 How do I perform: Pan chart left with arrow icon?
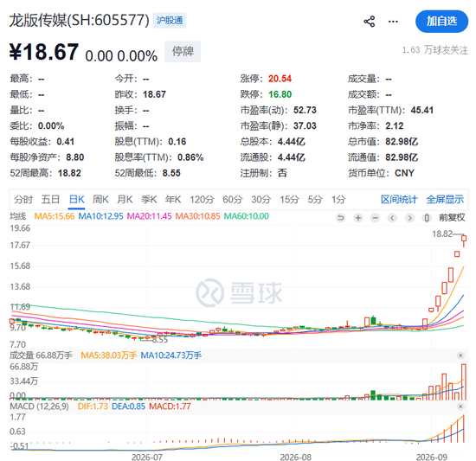(x=392, y=218)
